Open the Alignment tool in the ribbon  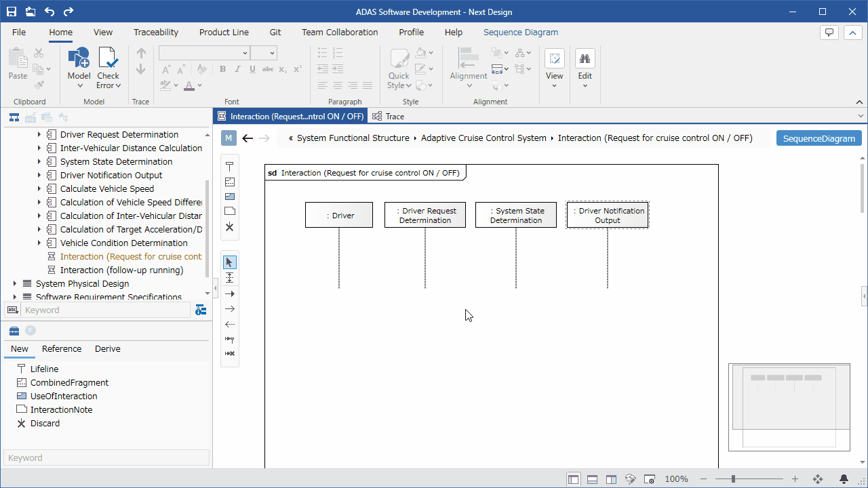pos(469,68)
